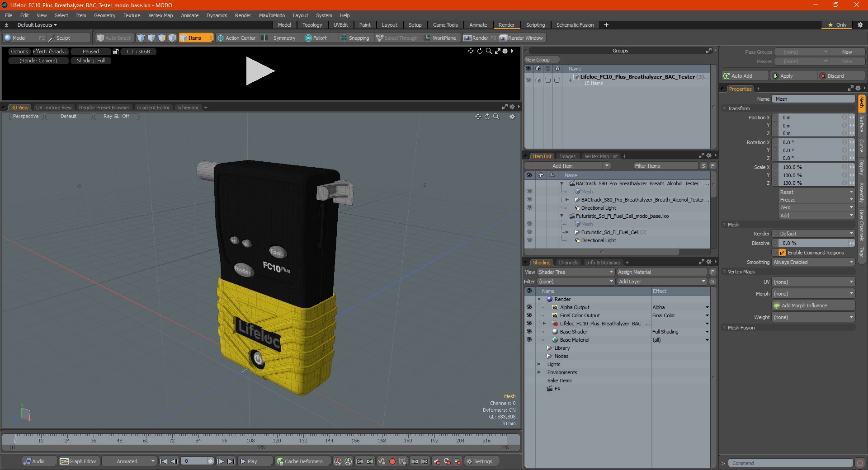Start the preview render with the large play arrow
Image resolution: width=868 pixels, height=470 pixels.
pos(259,71)
